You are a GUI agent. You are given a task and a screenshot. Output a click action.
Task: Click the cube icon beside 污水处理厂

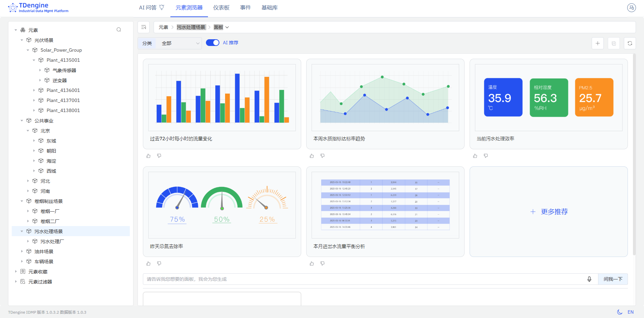35,241
